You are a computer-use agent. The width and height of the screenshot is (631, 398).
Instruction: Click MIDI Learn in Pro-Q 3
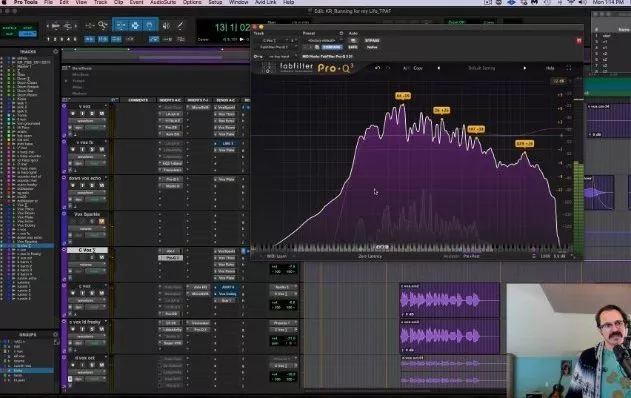277,256
